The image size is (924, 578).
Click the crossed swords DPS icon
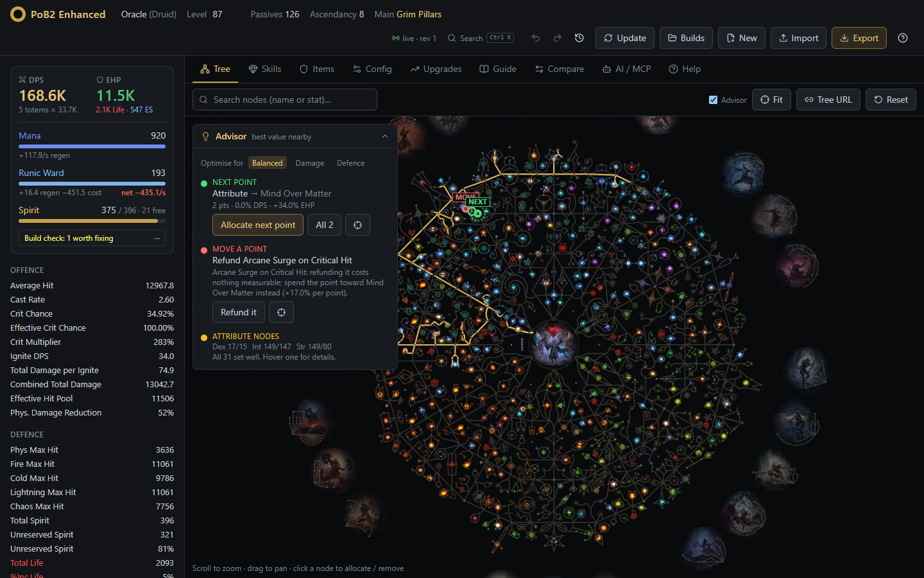22,80
